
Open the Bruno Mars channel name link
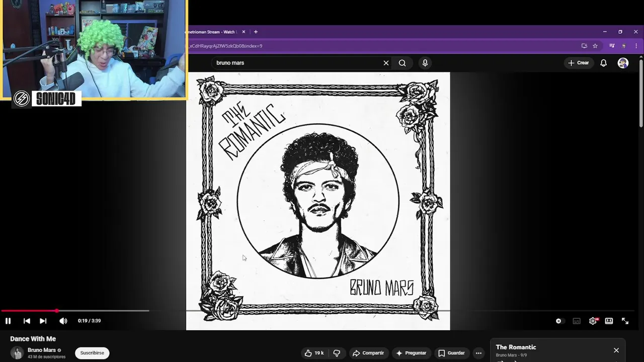coord(42,350)
